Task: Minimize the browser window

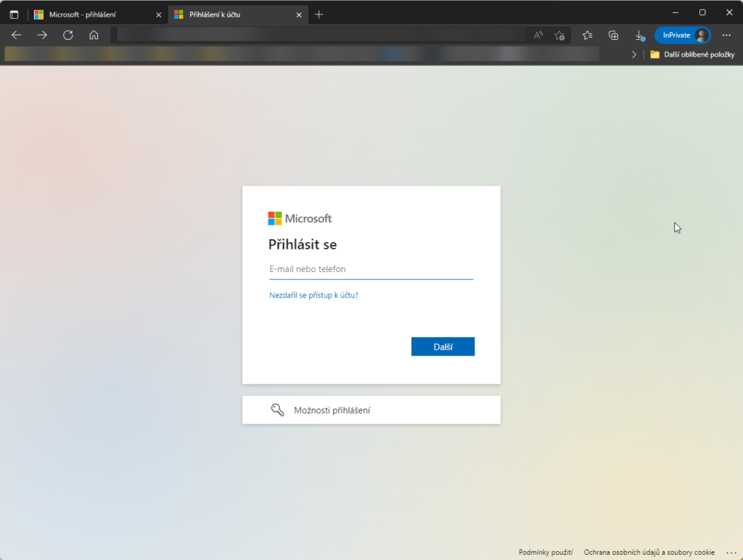Action: pyautogui.click(x=676, y=12)
